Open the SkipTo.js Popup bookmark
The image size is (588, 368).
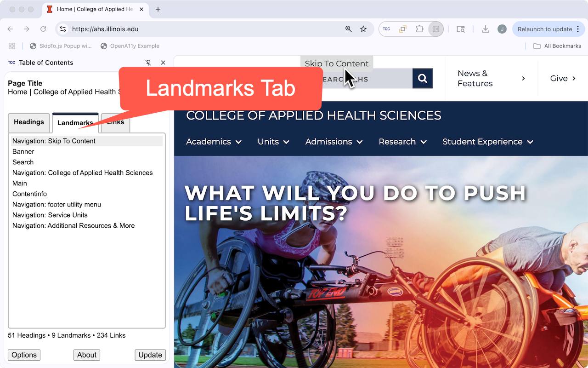click(x=61, y=46)
